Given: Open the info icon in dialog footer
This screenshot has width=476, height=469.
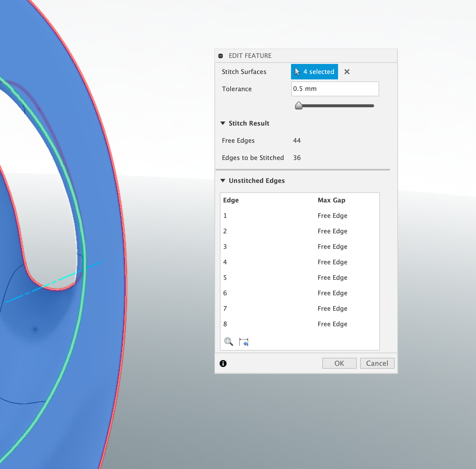Looking at the screenshot, I should [x=223, y=363].
